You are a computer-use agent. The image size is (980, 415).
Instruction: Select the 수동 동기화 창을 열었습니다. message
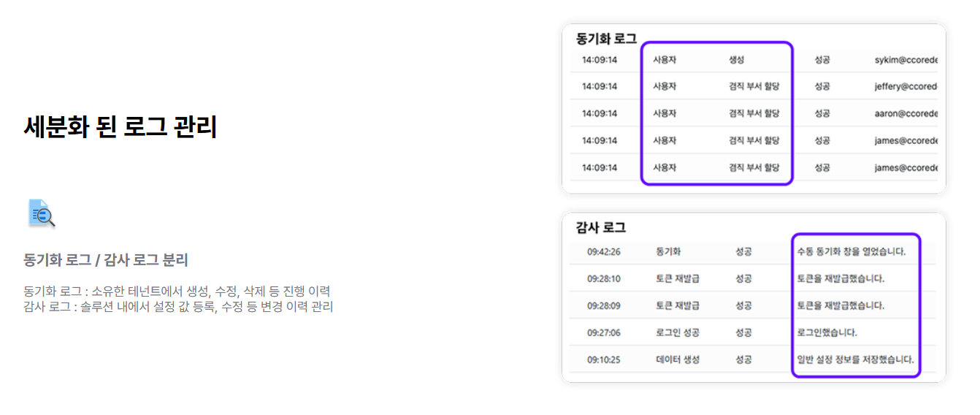tap(851, 251)
